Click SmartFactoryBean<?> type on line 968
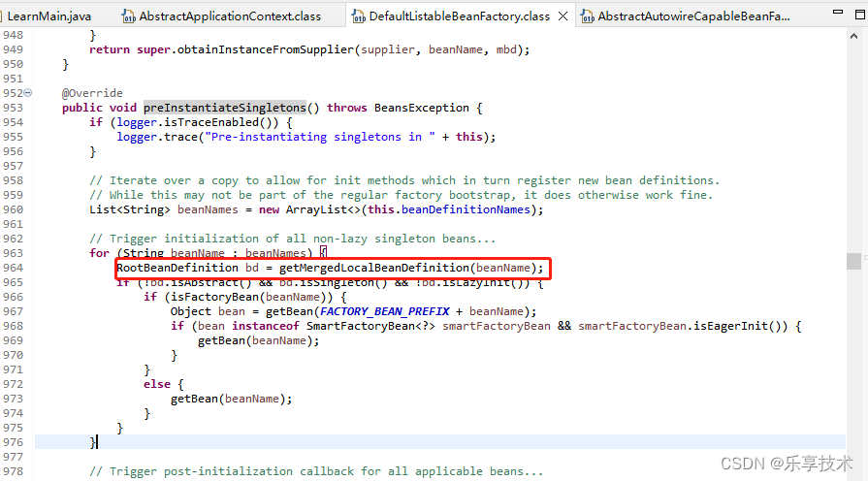This screenshot has width=868, height=481. (370, 326)
